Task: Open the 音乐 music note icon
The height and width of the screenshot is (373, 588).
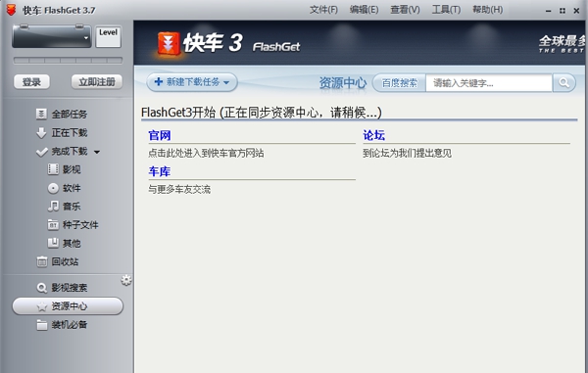Action: click(53, 206)
